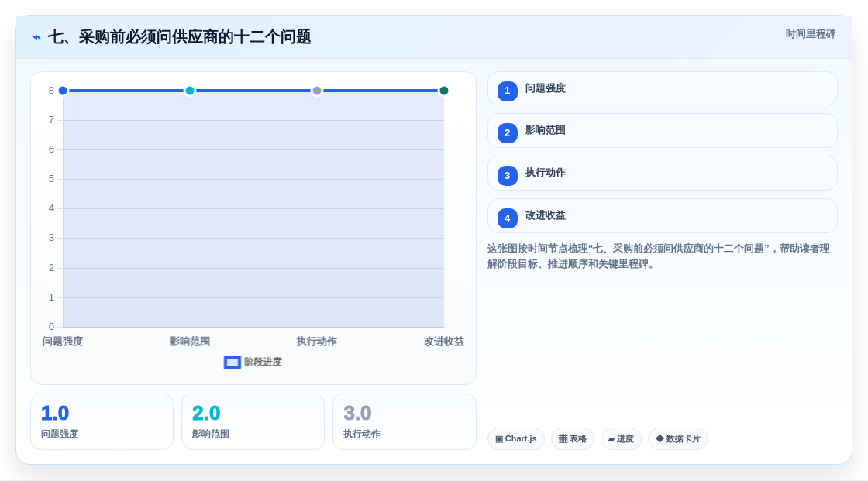868x481 pixels.
Task: Click the 3.0 执行动作 data card
Action: tap(404, 421)
